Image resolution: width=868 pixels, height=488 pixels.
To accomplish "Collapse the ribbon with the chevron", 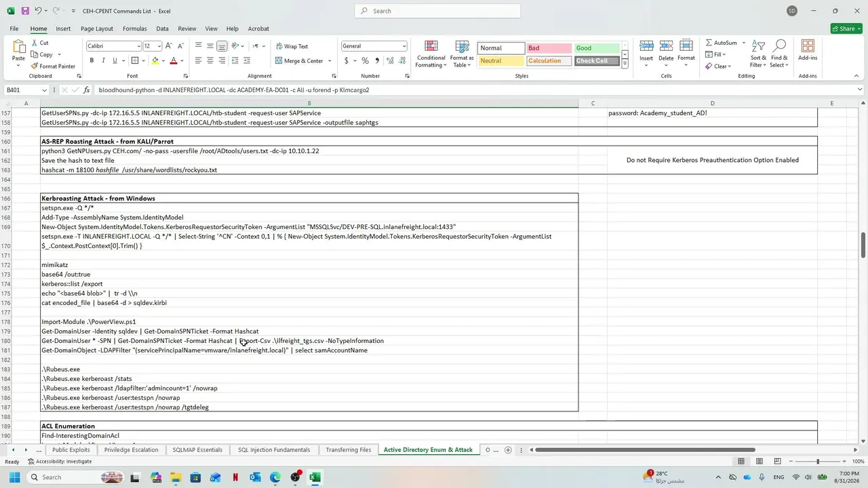I will click(x=856, y=76).
